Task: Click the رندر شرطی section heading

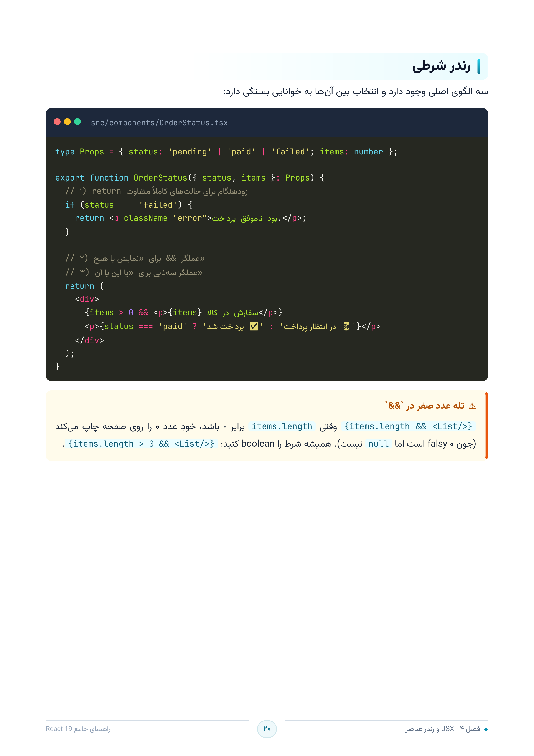Action: (x=441, y=66)
